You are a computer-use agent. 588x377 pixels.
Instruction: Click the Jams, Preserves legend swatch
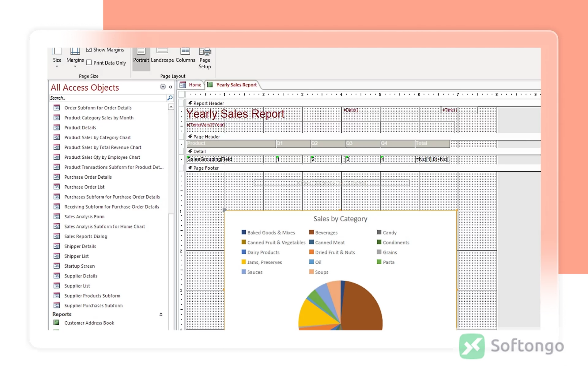click(x=244, y=262)
